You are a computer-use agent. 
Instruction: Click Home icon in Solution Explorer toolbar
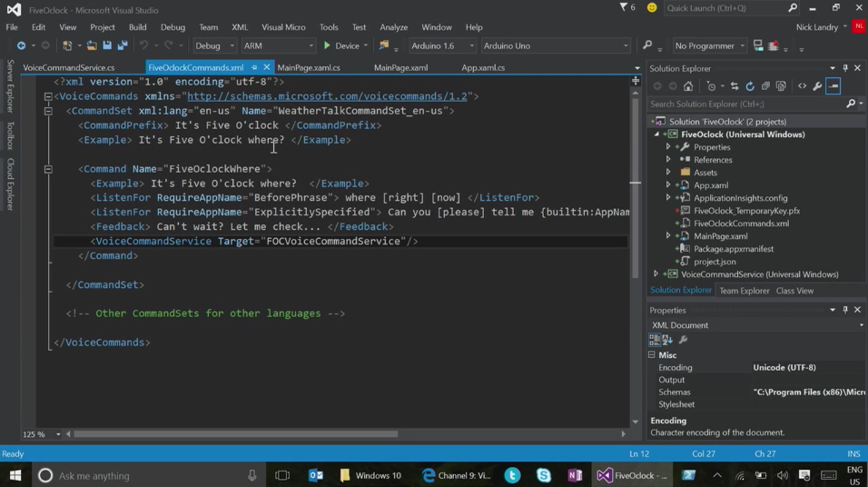point(688,86)
